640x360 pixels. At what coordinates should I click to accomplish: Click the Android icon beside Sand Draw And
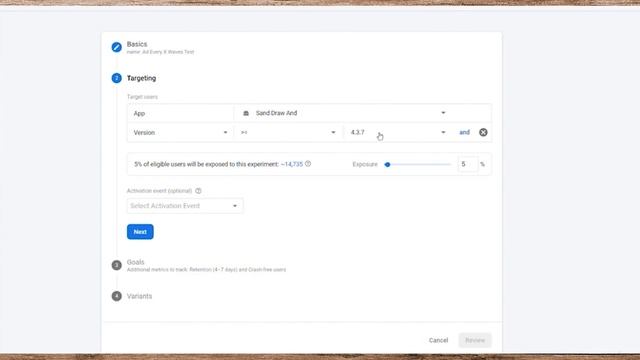(246, 113)
